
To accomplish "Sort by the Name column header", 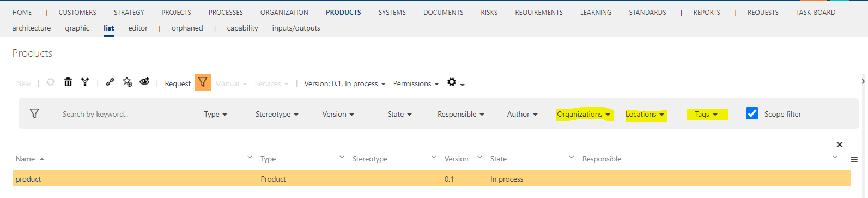I will pos(25,159).
